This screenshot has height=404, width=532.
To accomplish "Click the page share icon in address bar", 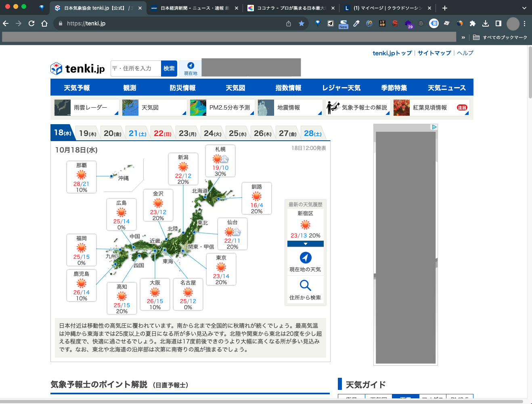I will [x=289, y=23].
